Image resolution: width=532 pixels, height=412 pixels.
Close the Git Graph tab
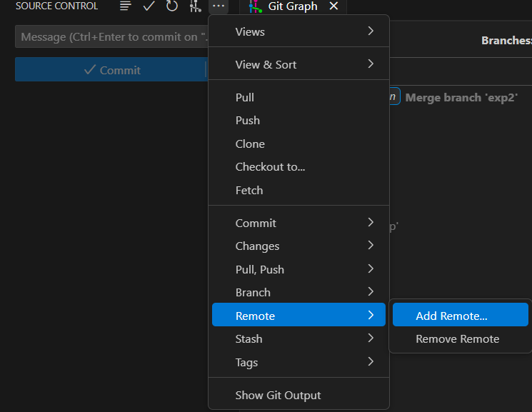[x=333, y=6]
